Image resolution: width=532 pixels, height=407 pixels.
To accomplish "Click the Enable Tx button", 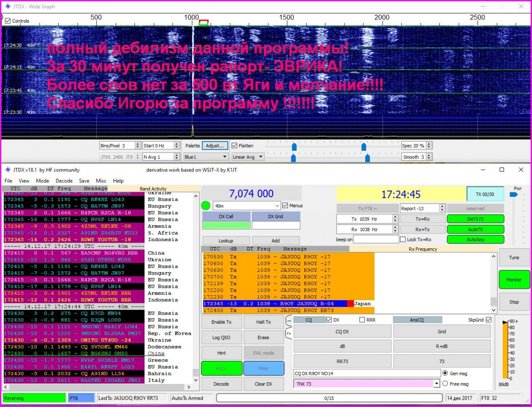I will 222,322.
